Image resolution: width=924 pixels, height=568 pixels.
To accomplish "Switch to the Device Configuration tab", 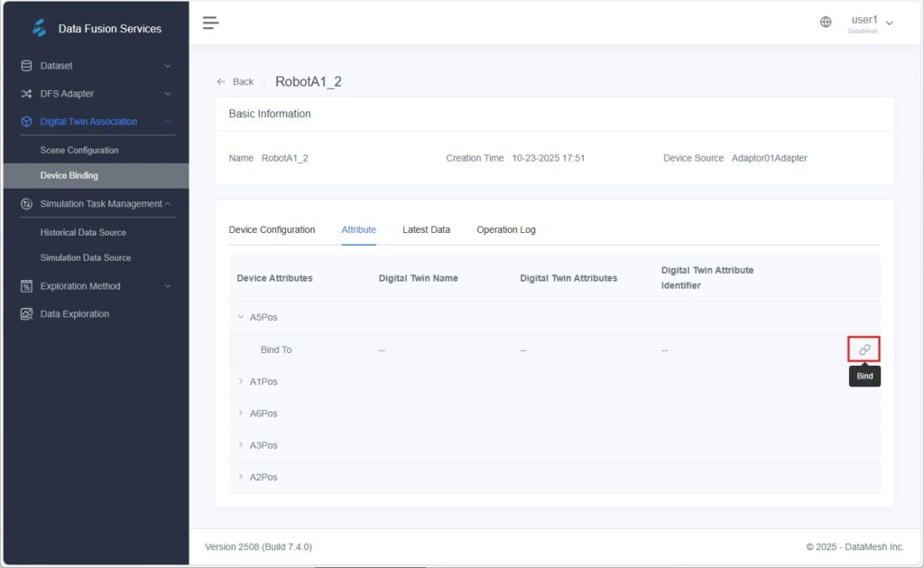I will pos(272,229).
